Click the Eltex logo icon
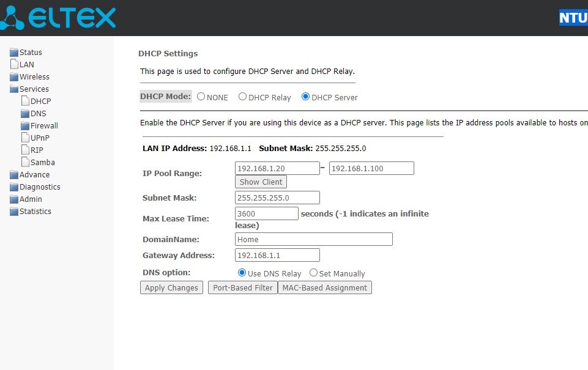This screenshot has width=588, height=370. tap(12, 18)
